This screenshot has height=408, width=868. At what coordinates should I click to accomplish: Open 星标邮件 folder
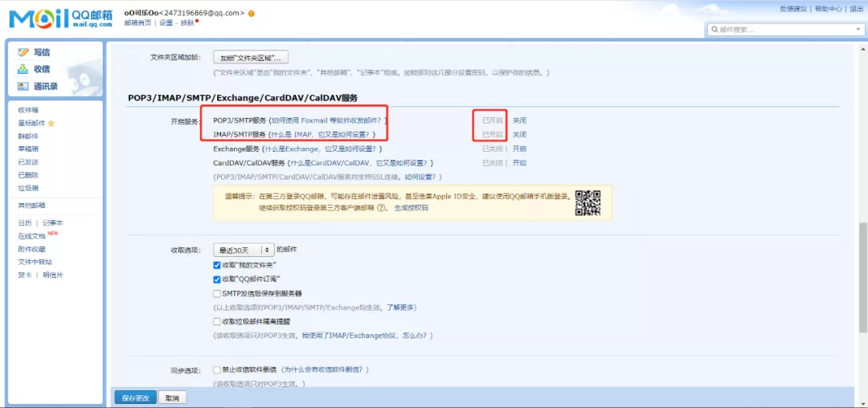pyautogui.click(x=31, y=123)
